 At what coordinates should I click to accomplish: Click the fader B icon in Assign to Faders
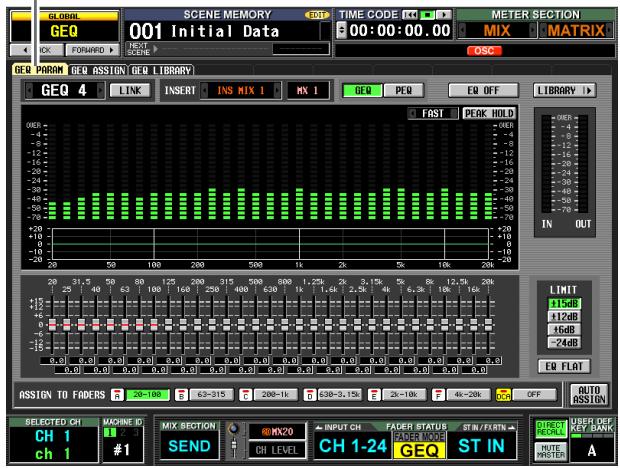pos(181,395)
